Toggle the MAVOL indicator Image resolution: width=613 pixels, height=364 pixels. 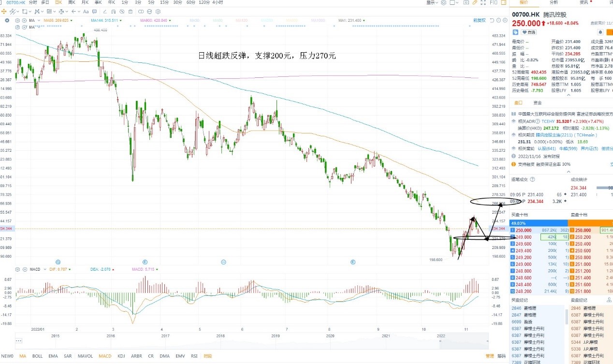tap(86, 356)
